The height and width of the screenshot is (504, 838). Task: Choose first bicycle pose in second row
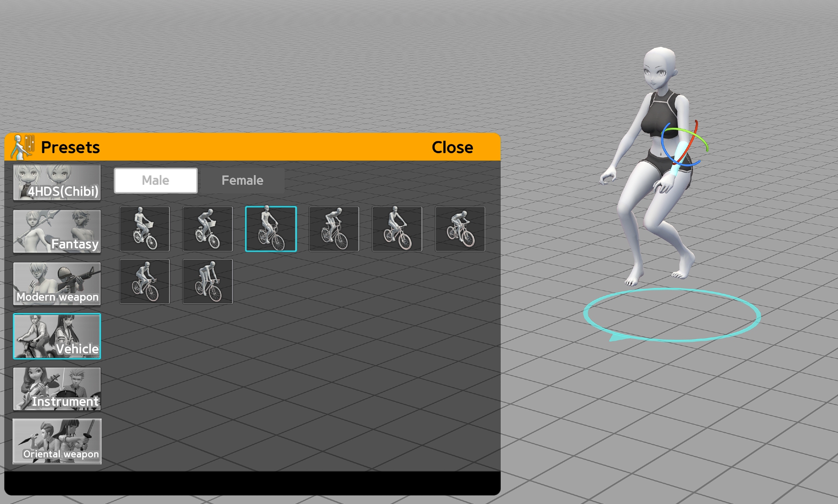tap(145, 281)
